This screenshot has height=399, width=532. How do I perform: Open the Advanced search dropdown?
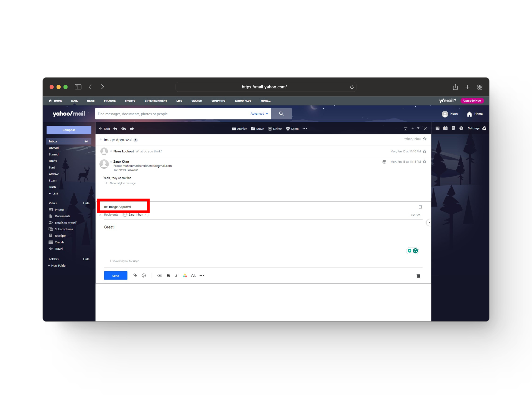click(x=259, y=114)
